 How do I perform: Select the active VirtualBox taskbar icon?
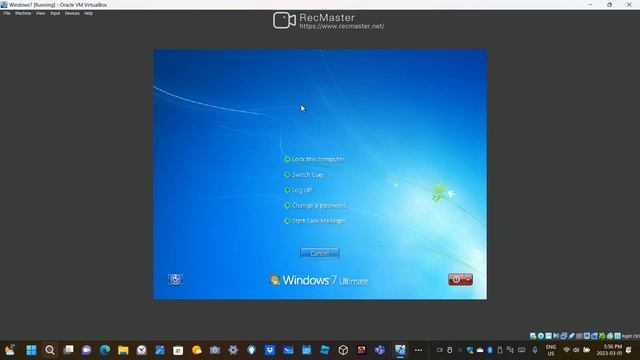point(400,350)
